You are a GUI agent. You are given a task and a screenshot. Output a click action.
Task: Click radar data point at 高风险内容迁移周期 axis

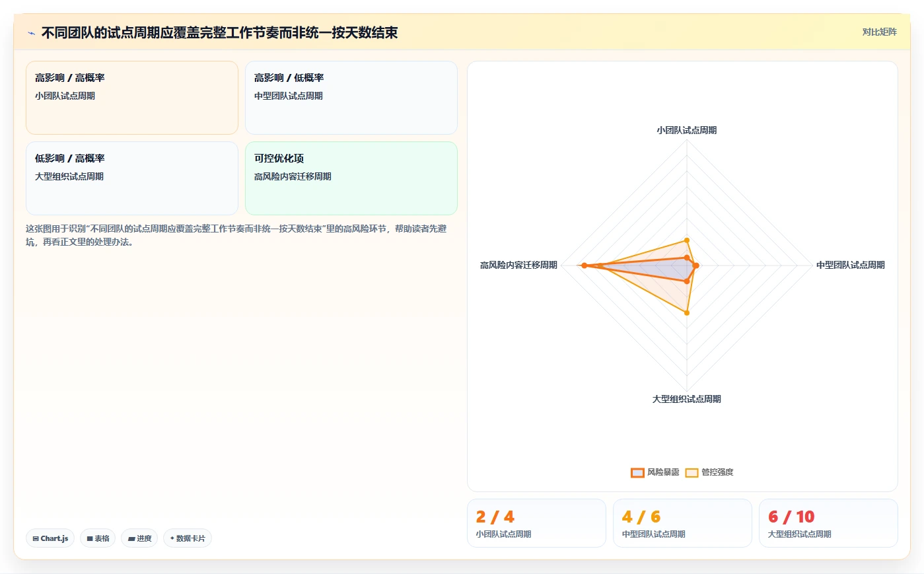(x=584, y=266)
